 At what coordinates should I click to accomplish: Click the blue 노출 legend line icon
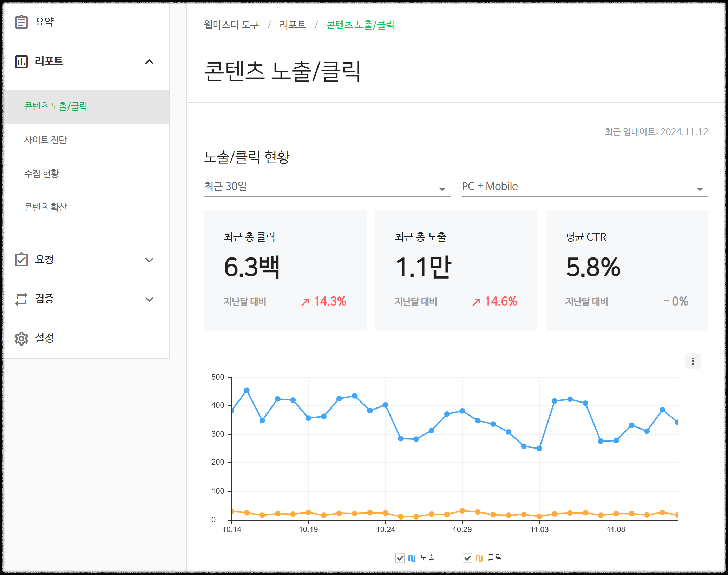click(x=412, y=558)
